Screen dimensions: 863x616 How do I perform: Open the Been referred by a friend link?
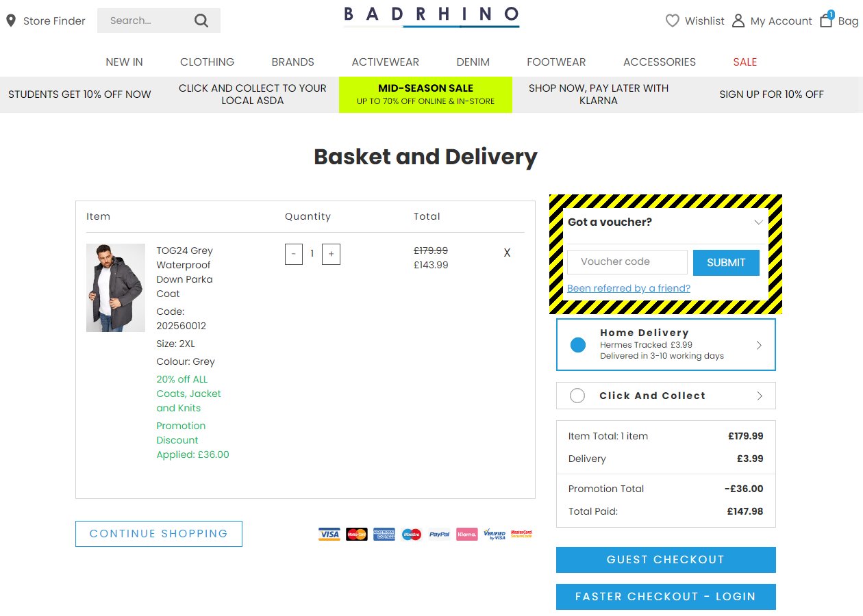628,288
